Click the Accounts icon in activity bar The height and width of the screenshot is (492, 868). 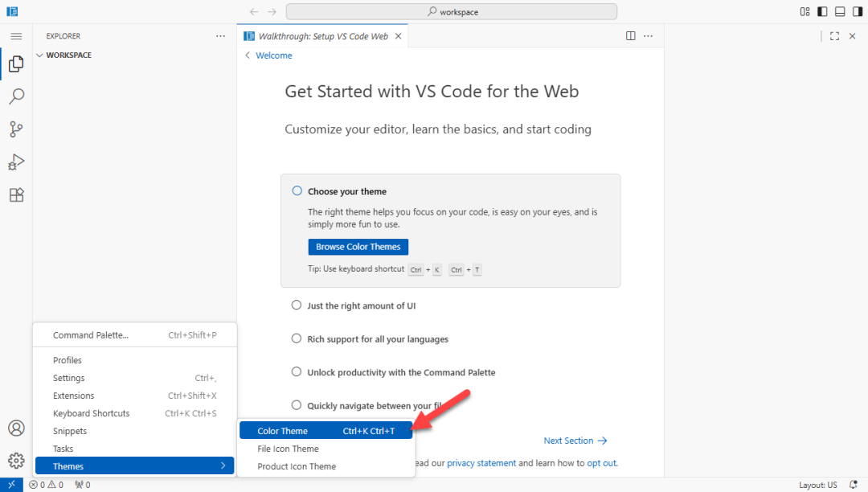pos(16,428)
